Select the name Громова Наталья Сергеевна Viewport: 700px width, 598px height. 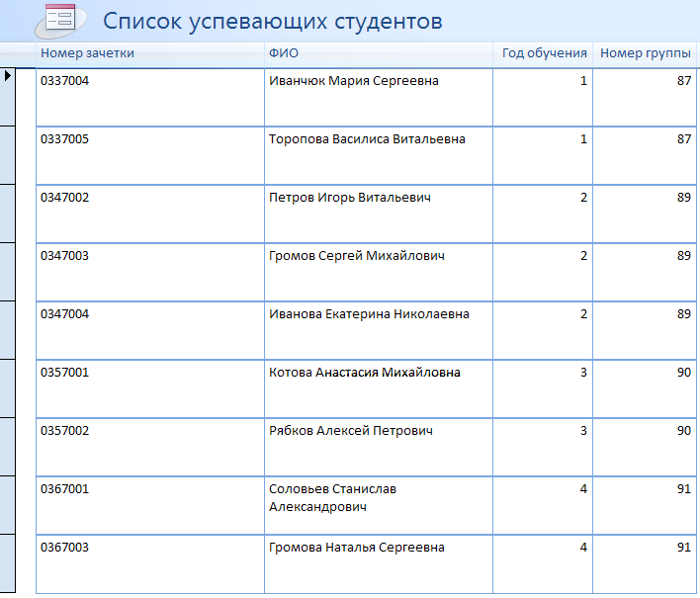(356, 548)
